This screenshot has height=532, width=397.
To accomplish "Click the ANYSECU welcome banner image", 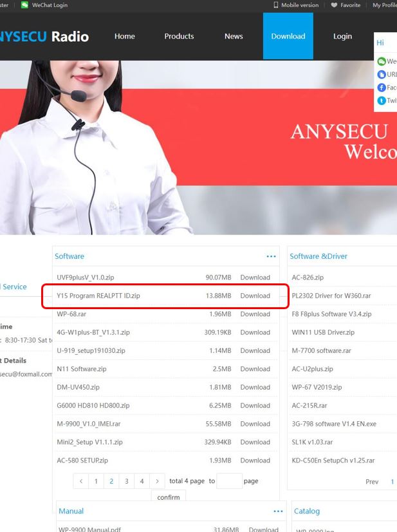I will (x=198, y=147).
